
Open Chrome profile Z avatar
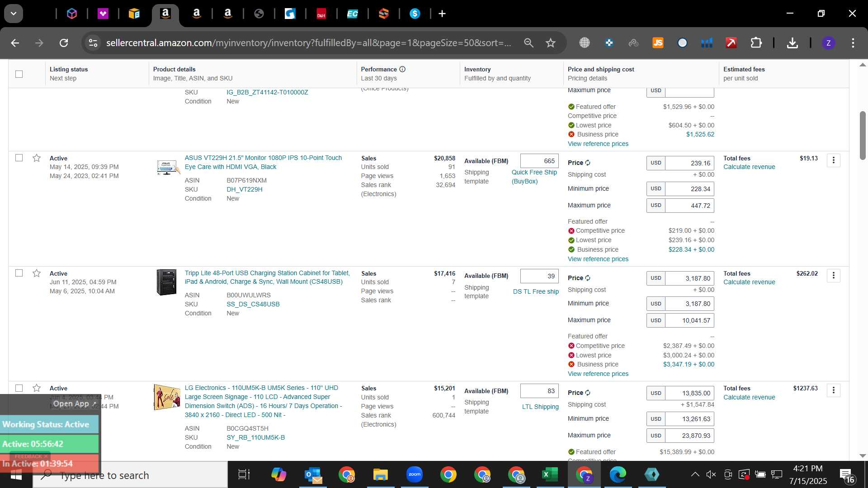click(x=828, y=43)
